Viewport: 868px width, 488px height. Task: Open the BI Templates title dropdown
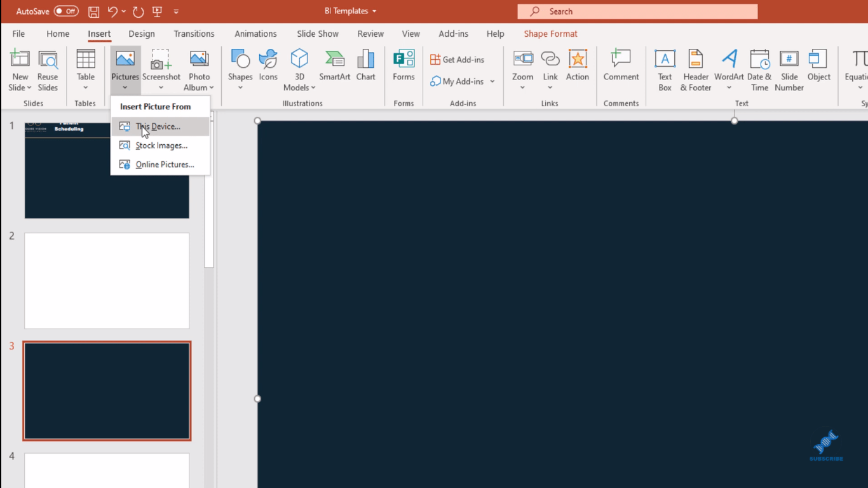[374, 11]
